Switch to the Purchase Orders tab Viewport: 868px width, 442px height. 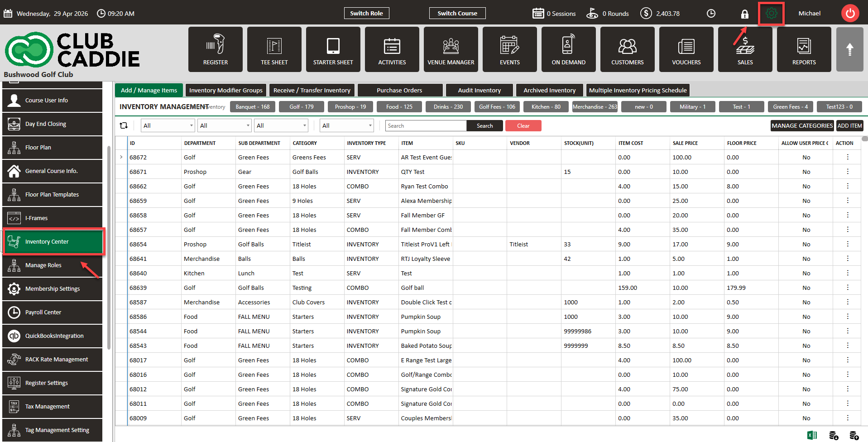(x=399, y=91)
